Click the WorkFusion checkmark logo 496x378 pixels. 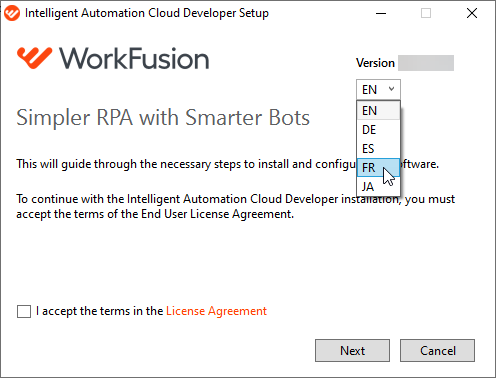(x=34, y=58)
